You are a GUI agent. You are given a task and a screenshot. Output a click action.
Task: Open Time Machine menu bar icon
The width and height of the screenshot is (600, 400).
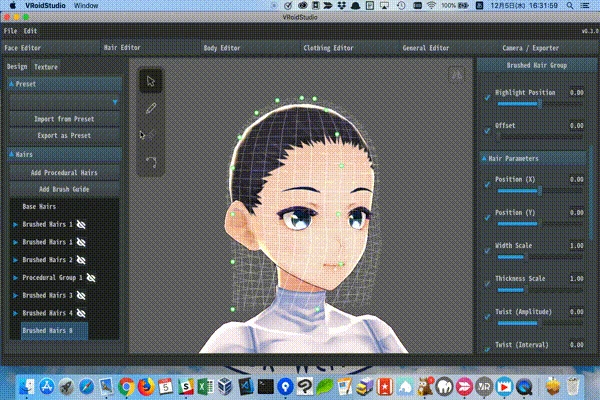[x=401, y=5]
